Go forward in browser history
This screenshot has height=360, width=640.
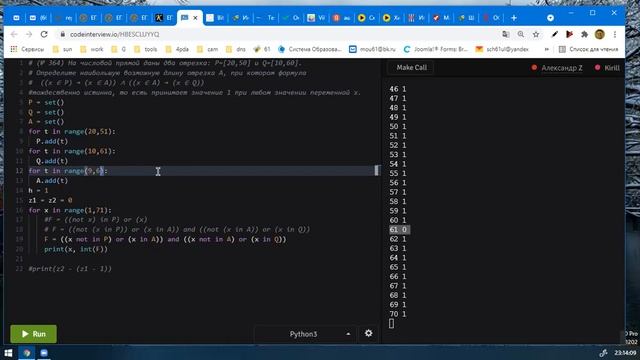[x=29, y=35]
